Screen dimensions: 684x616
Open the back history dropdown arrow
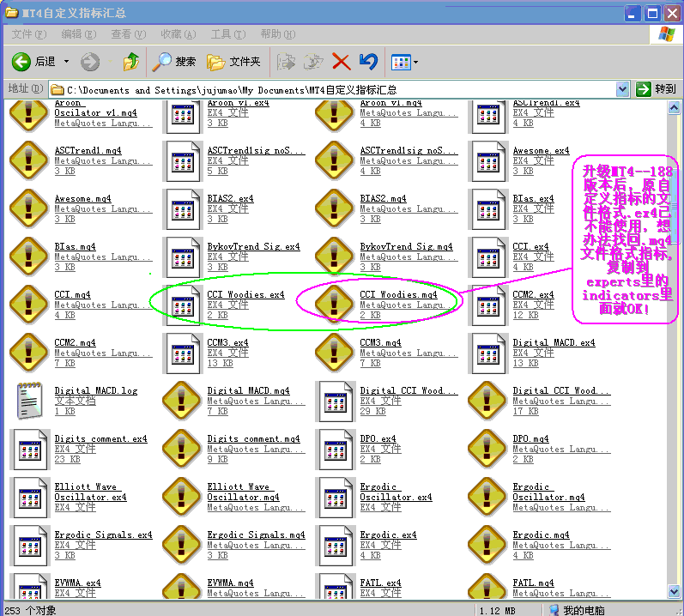(x=66, y=62)
